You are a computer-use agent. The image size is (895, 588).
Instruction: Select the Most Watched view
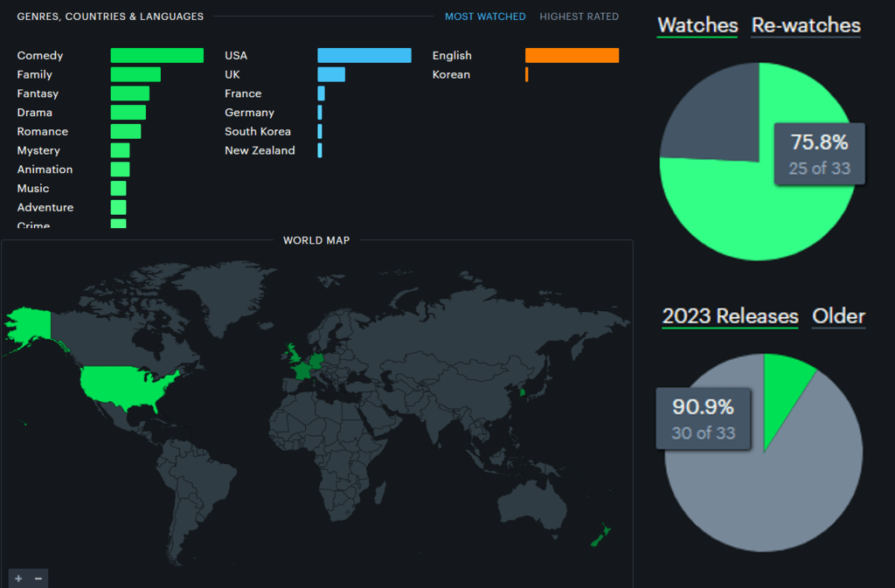(485, 17)
